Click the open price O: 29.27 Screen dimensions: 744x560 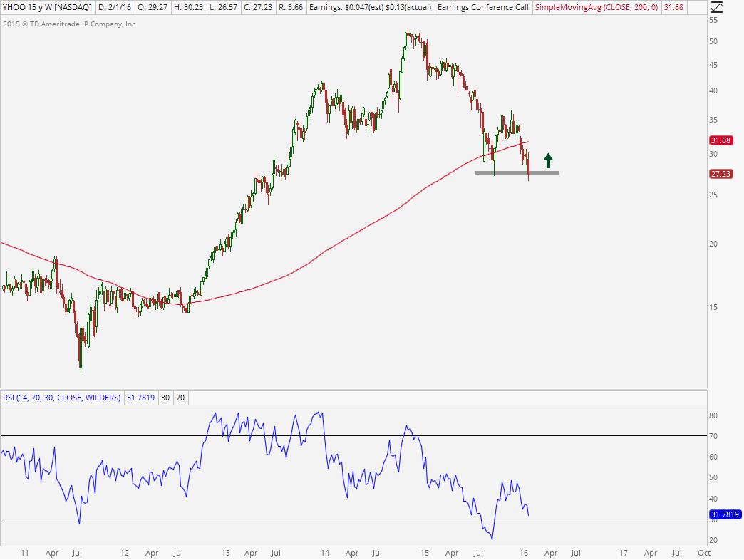pos(154,8)
